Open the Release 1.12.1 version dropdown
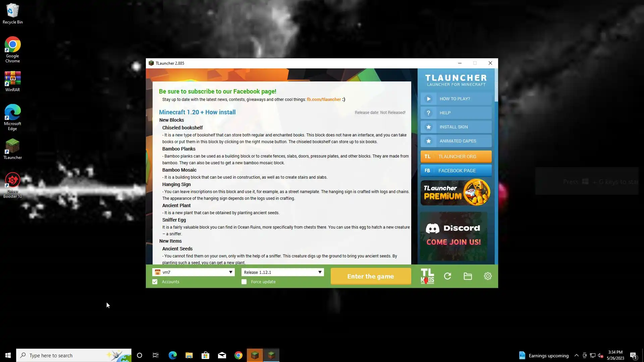 pos(320,272)
